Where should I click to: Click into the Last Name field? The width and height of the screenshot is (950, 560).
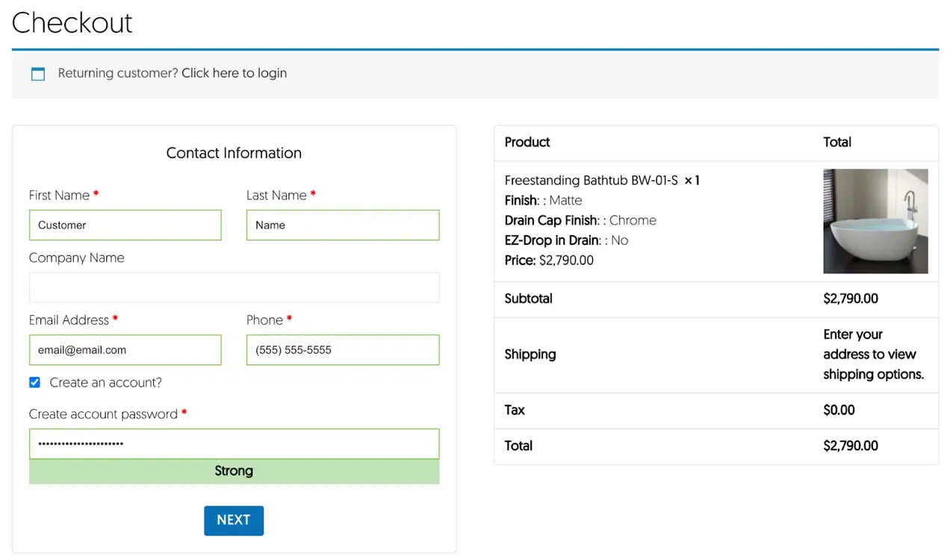click(x=342, y=225)
